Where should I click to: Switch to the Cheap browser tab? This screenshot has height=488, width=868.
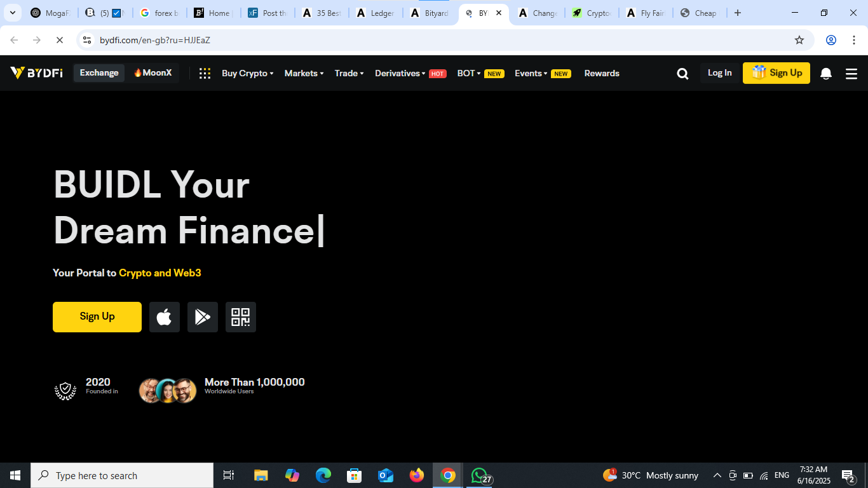coord(699,13)
